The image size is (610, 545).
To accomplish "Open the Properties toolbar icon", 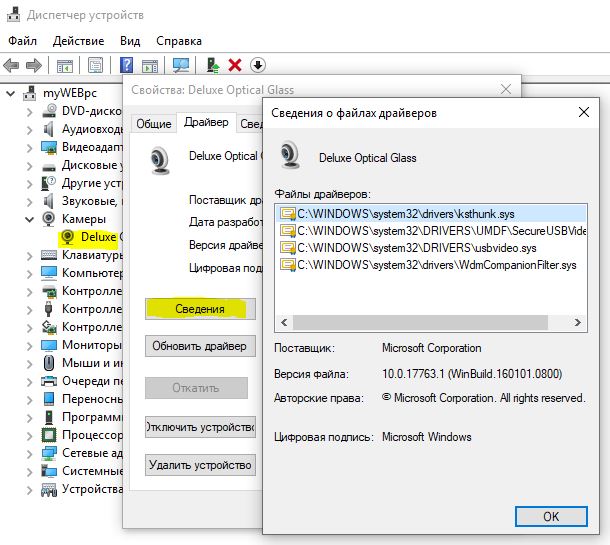I will (x=95, y=65).
